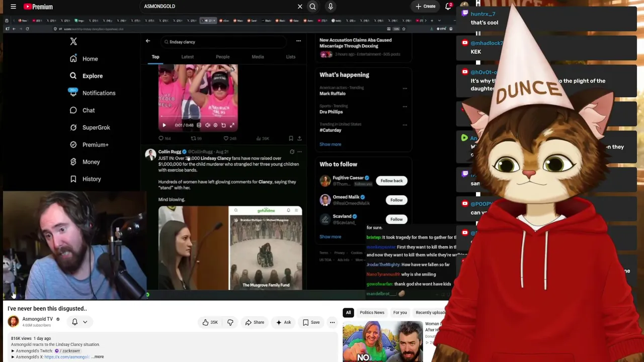Like the tweet with 248 likes
The height and width of the screenshot is (362, 644).
tap(230, 138)
